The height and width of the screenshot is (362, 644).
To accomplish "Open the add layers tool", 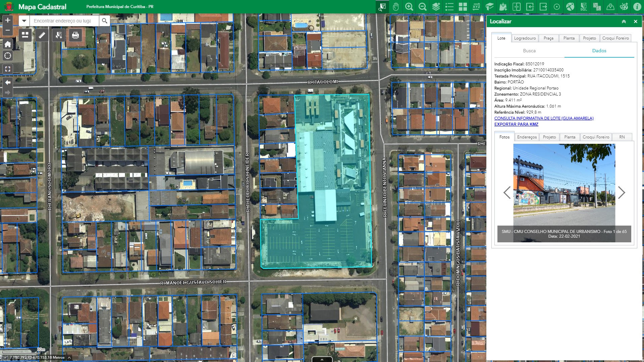I will coord(436,7).
